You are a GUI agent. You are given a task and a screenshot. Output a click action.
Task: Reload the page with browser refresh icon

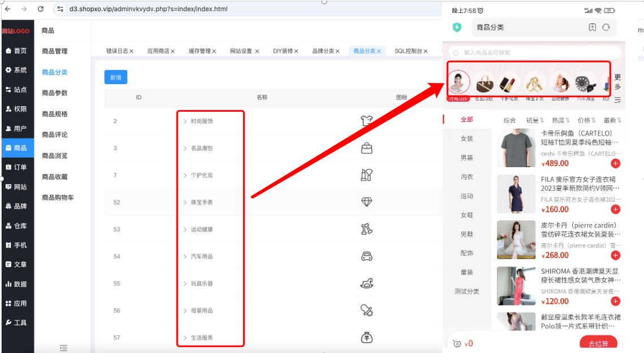click(x=40, y=8)
